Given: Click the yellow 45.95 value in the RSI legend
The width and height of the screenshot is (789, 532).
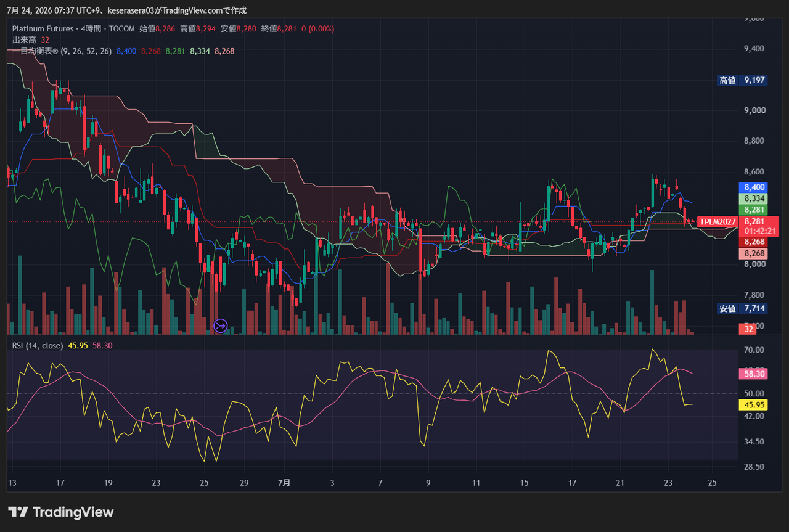Looking at the screenshot, I should point(78,346).
